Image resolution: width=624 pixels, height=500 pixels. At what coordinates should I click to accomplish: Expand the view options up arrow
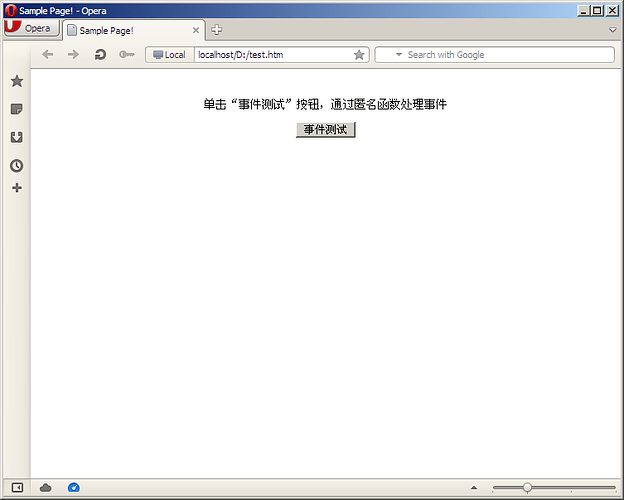pos(474,487)
